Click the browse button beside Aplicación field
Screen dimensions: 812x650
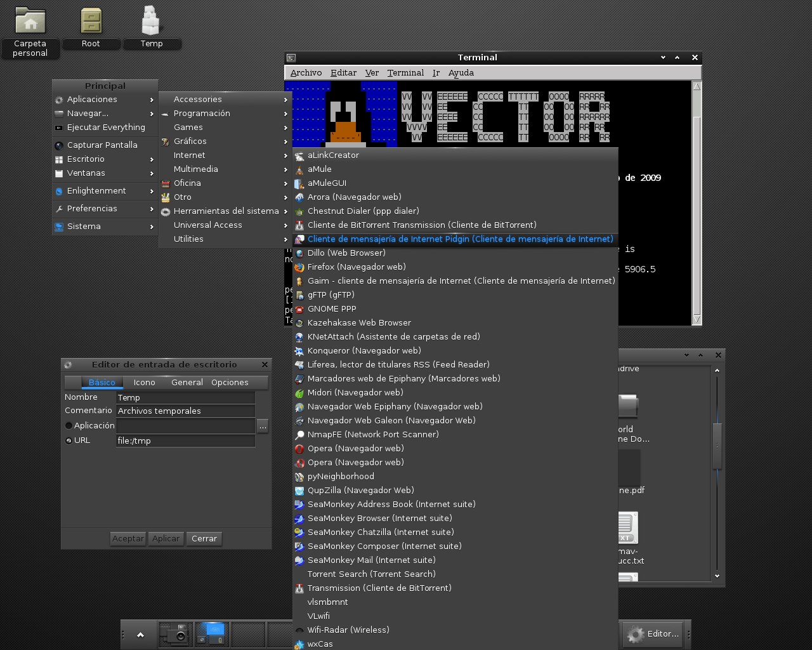(263, 426)
